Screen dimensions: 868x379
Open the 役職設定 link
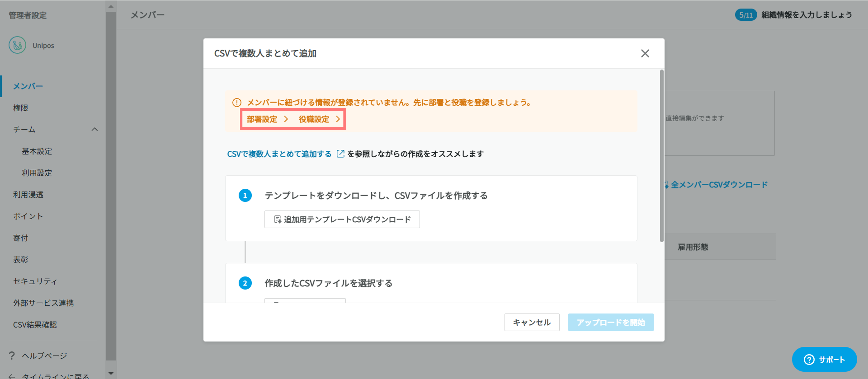(314, 119)
